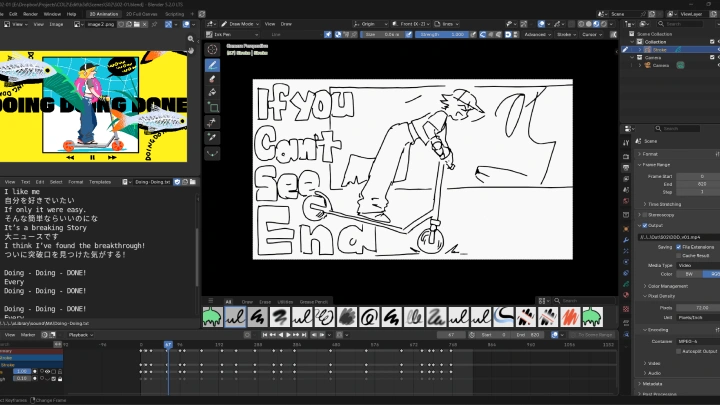Open the Render properties tab icon
The width and height of the screenshot is (720, 405).
coord(625,157)
